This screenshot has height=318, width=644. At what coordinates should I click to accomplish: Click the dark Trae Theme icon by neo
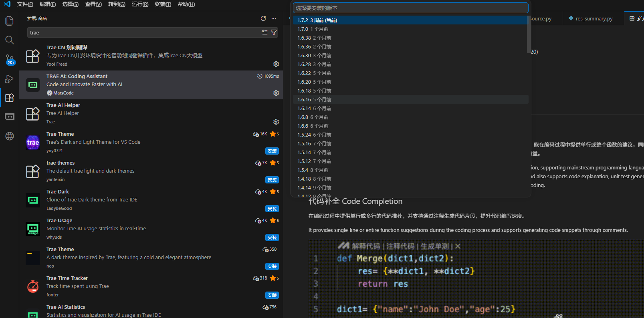tap(33, 258)
